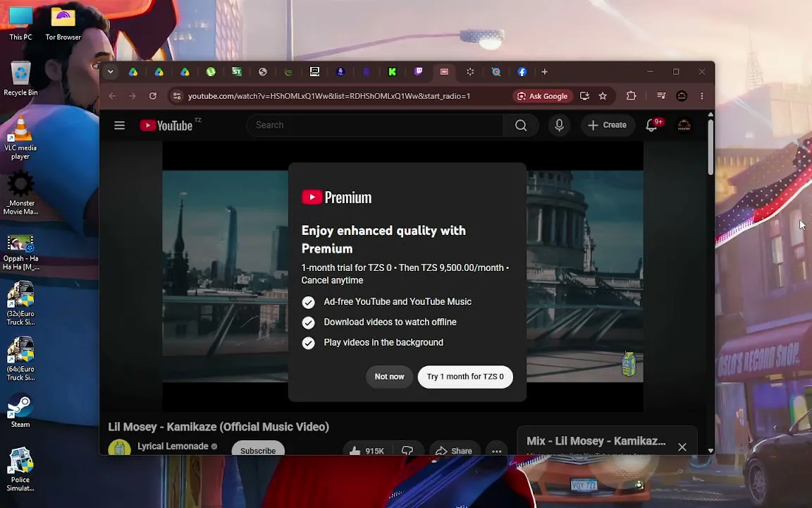Share the video
The width and height of the screenshot is (812, 508).
pyautogui.click(x=454, y=450)
